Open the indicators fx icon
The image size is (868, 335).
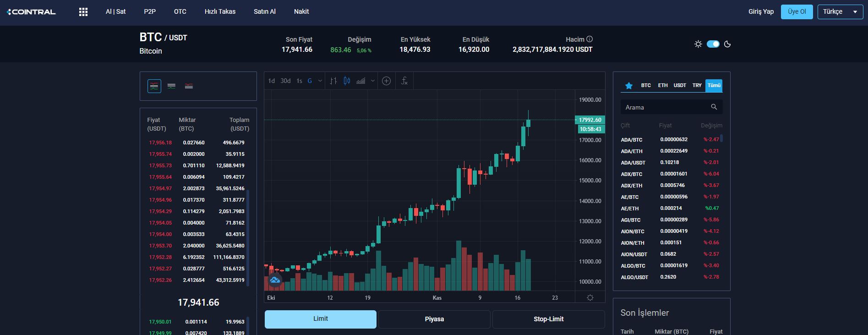(404, 81)
